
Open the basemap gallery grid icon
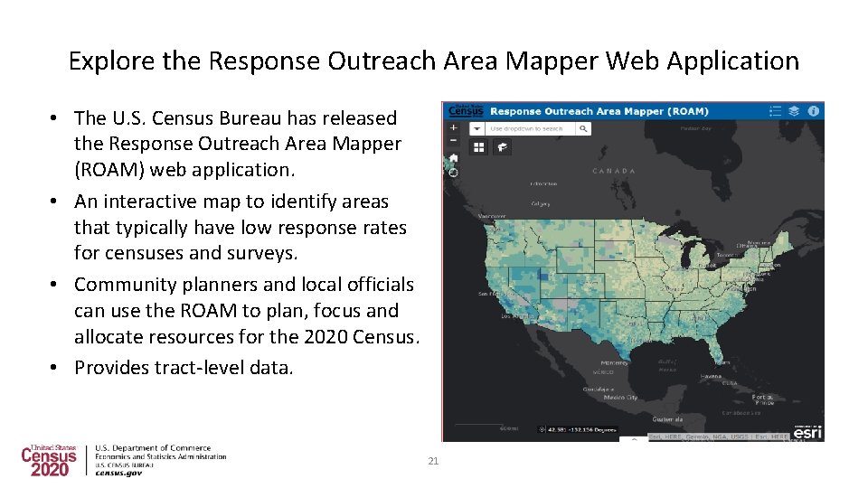pos(479,147)
